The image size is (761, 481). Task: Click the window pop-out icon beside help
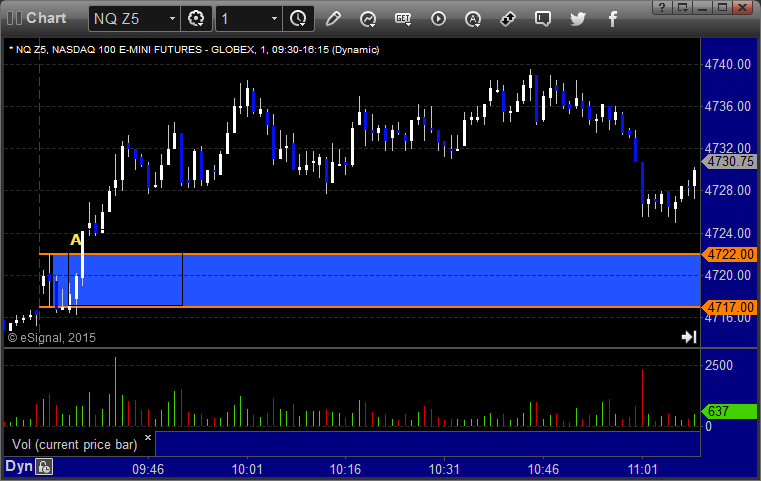(683, 7)
